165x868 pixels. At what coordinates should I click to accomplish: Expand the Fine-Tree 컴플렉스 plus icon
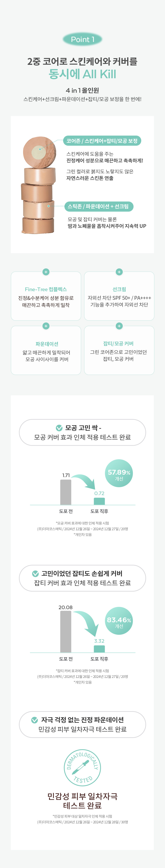[x=46, y=272]
